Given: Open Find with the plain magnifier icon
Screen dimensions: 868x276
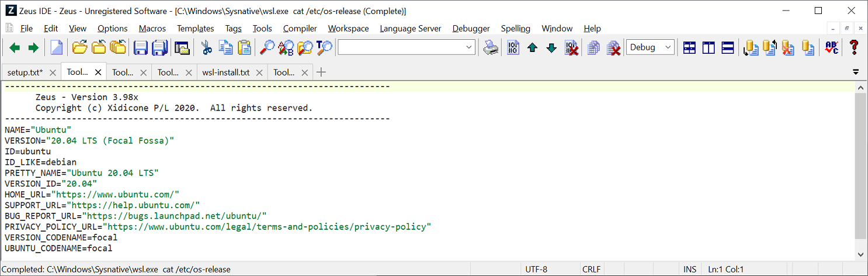Looking at the screenshot, I should coord(267,48).
